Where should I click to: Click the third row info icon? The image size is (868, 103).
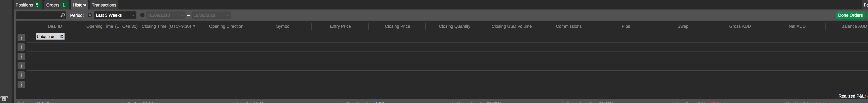[x=21, y=56]
